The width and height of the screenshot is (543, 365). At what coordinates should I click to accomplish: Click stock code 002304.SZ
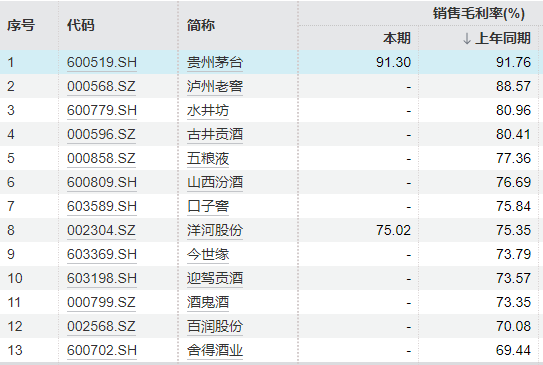pyautogui.click(x=101, y=230)
